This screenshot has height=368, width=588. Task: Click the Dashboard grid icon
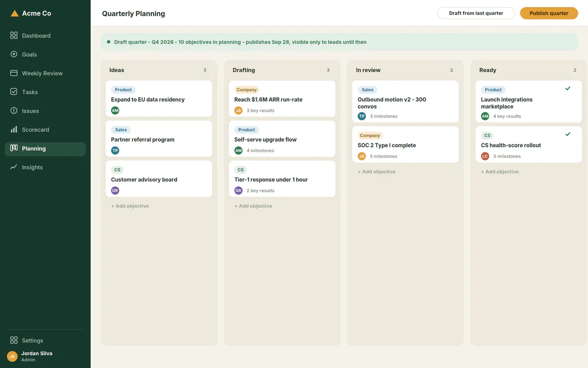14,35
